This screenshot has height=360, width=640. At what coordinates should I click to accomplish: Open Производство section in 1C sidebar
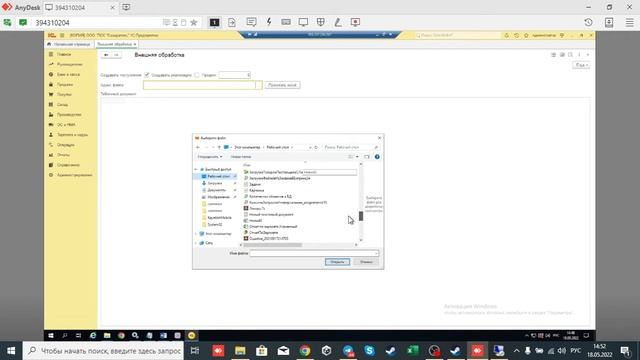pyautogui.click(x=69, y=115)
